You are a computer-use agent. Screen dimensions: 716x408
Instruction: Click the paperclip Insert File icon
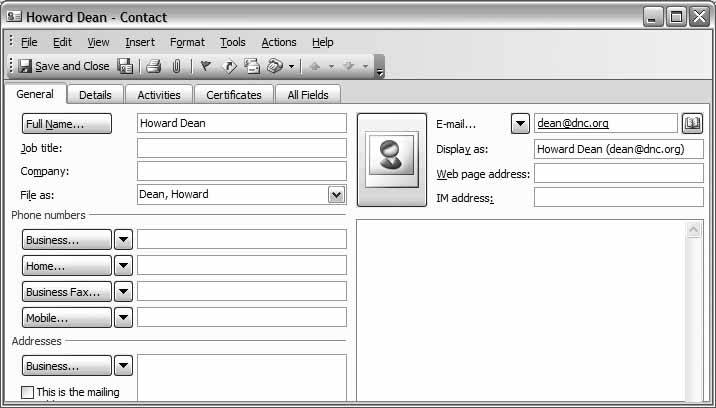pos(176,67)
